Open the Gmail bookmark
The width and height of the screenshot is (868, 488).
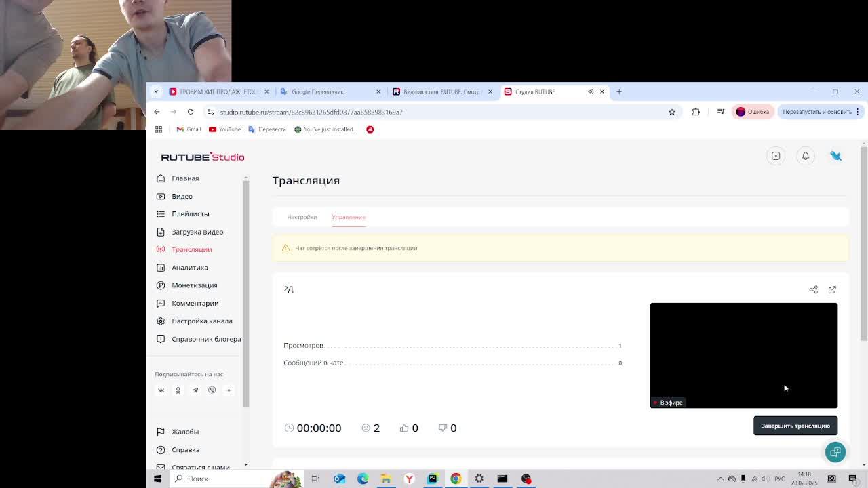pos(189,129)
